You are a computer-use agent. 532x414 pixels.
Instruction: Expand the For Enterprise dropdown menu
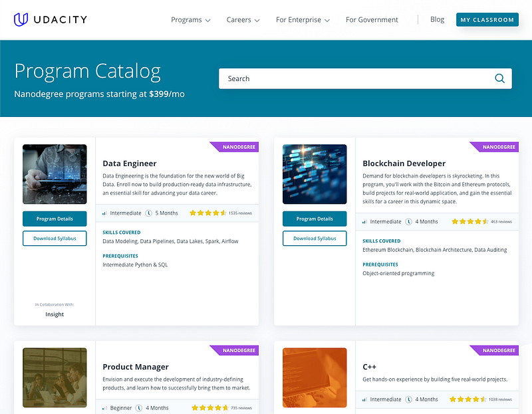303,20
